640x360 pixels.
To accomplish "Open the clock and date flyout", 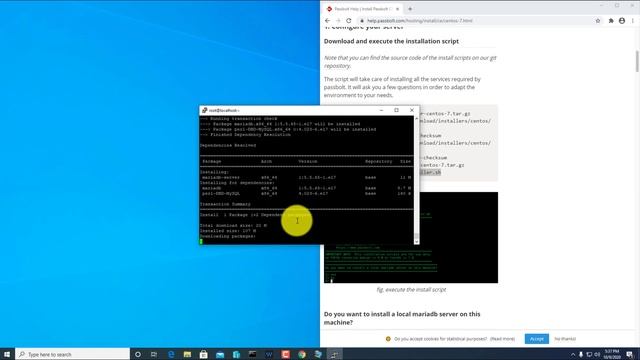I will pos(612,354).
